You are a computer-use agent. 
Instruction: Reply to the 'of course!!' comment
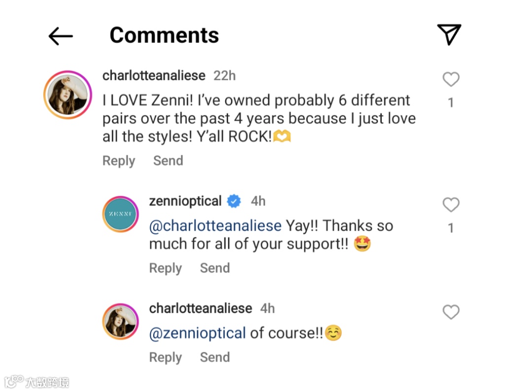click(165, 358)
